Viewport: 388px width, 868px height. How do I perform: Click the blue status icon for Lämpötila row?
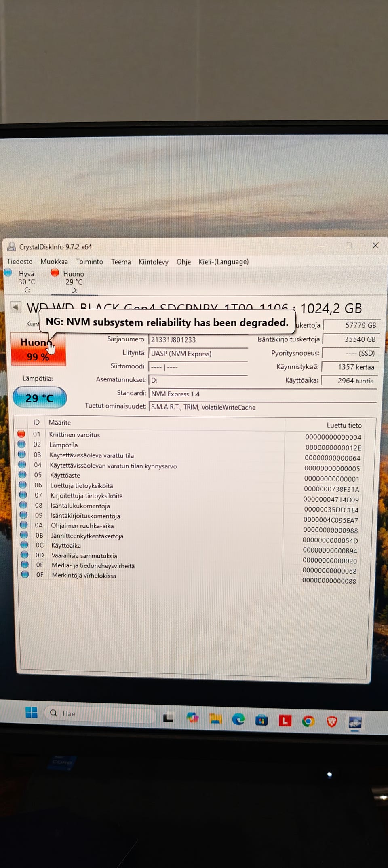coord(22,444)
